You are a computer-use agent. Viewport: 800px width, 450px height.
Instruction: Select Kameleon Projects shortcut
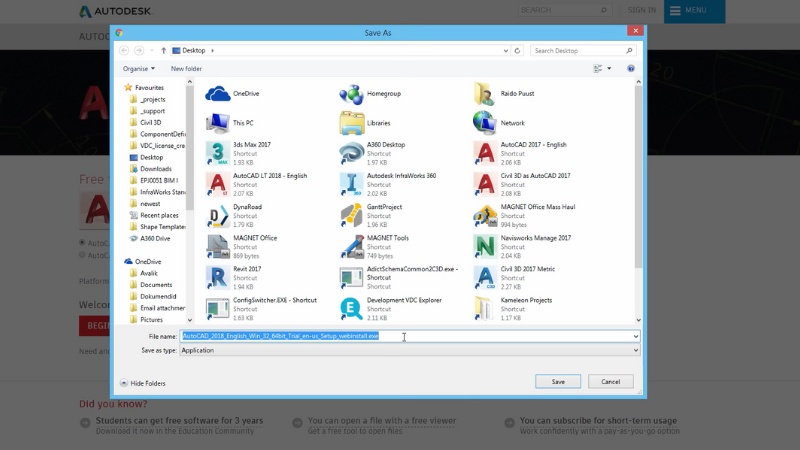513,309
